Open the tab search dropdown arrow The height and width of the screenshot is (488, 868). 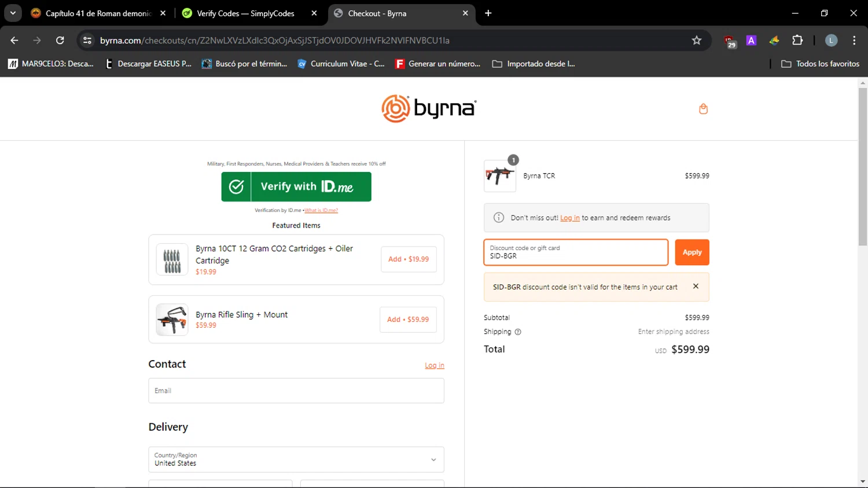coord(13,13)
